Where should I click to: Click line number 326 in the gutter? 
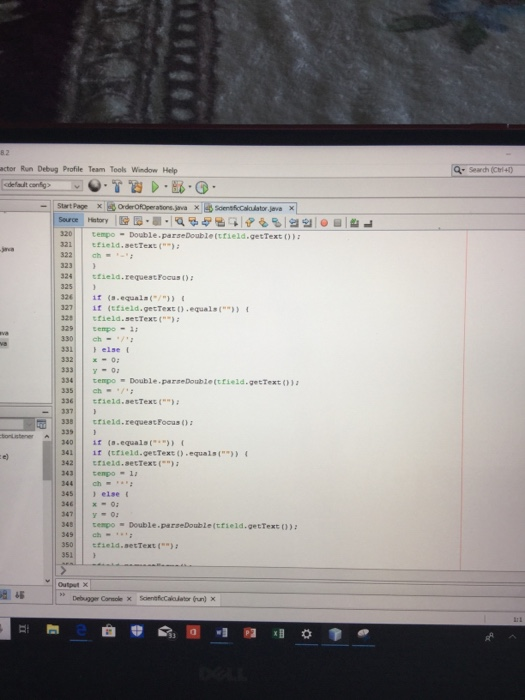(x=67, y=297)
